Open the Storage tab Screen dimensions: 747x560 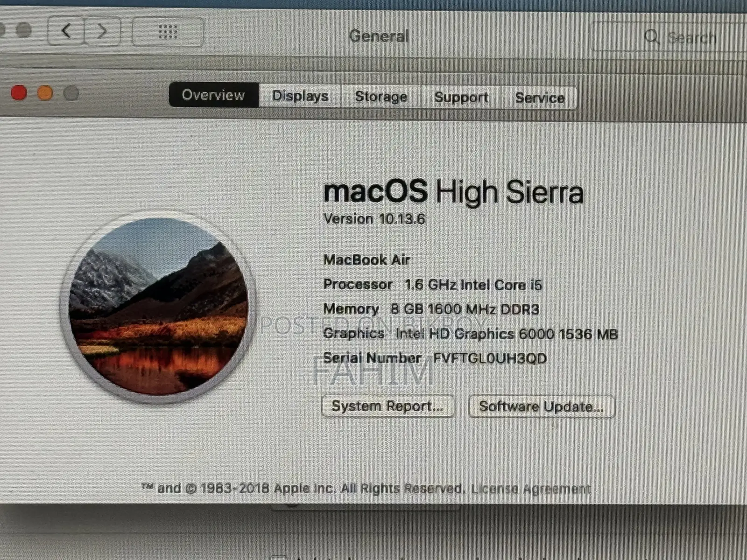coord(381,97)
